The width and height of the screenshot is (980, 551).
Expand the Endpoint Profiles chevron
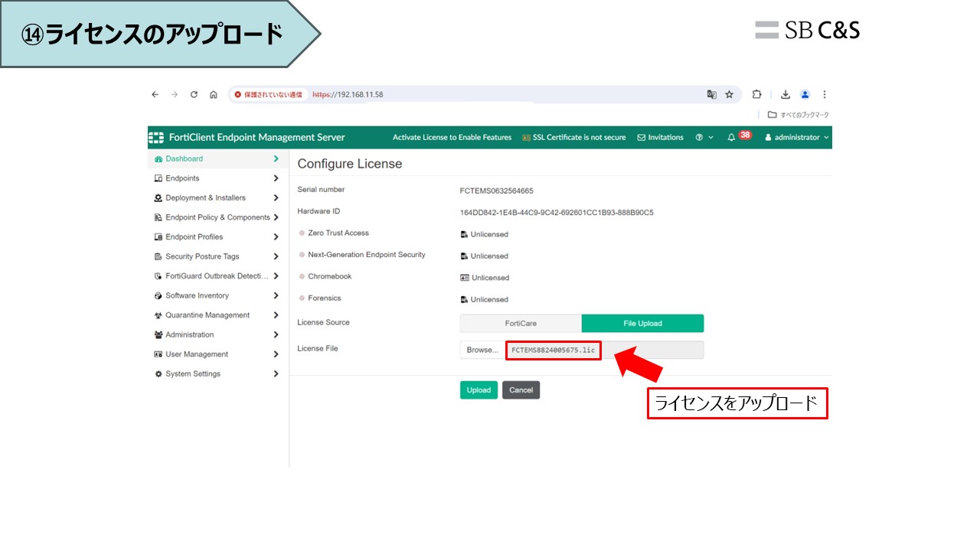(x=276, y=237)
